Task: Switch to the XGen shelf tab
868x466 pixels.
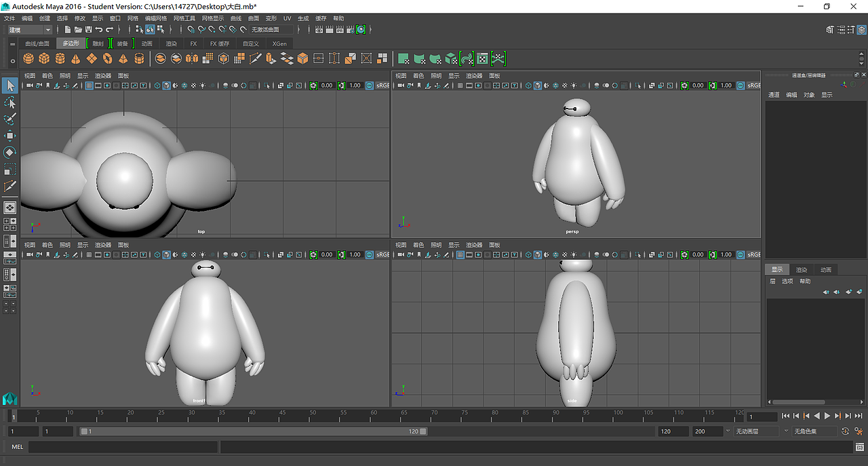Action: pyautogui.click(x=279, y=43)
